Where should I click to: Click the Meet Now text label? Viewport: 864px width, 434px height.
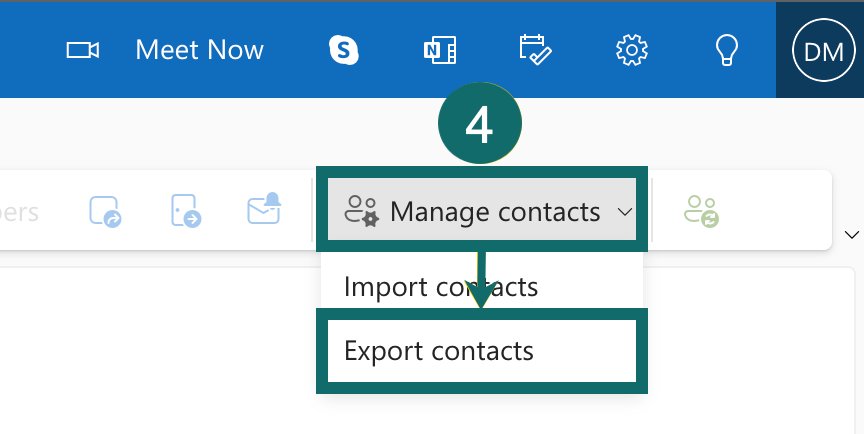[199, 50]
